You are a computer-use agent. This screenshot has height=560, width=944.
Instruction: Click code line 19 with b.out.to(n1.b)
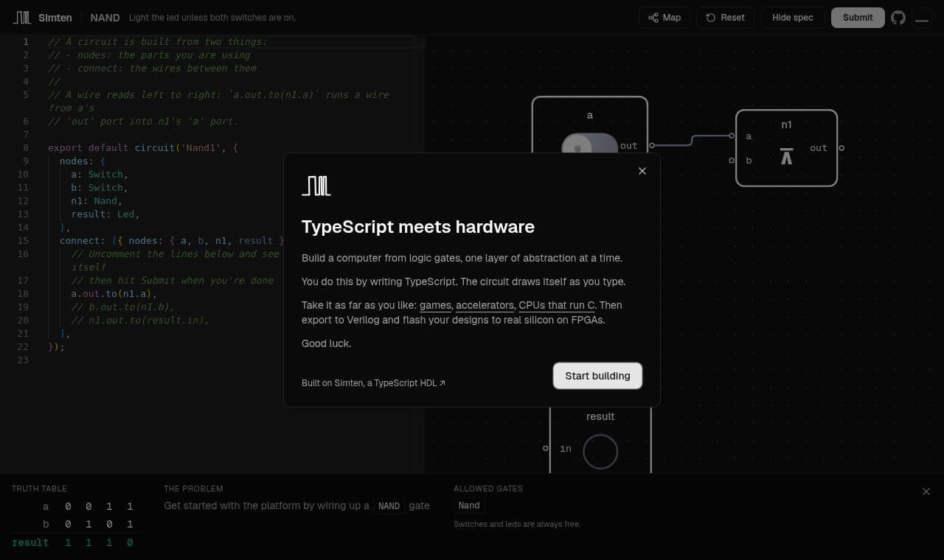123,307
